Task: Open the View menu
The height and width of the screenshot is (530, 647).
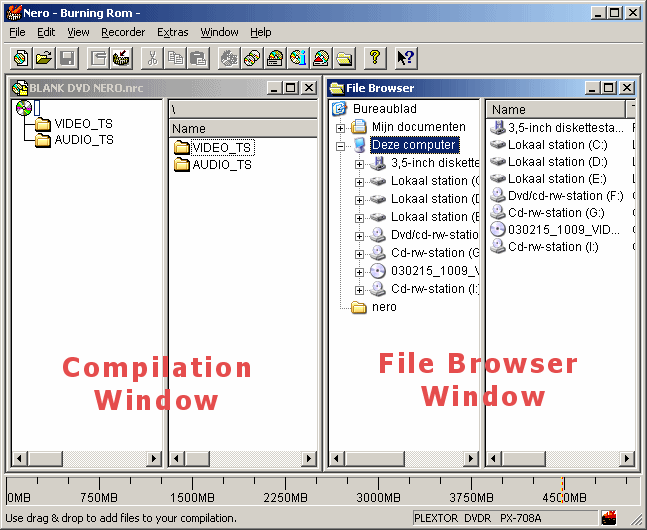Action: point(78,32)
